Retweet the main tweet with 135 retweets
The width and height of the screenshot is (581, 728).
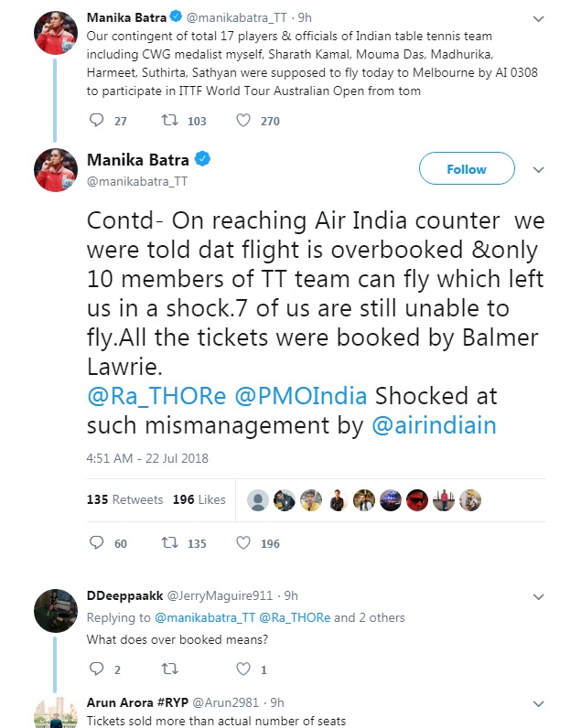pyautogui.click(x=168, y=542)
